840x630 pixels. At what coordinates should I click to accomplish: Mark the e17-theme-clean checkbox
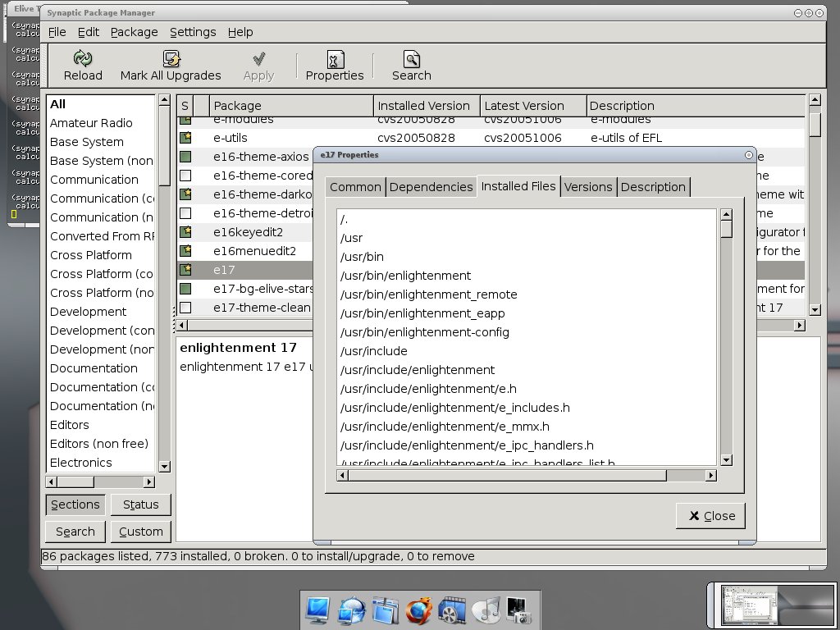(185, 308)
